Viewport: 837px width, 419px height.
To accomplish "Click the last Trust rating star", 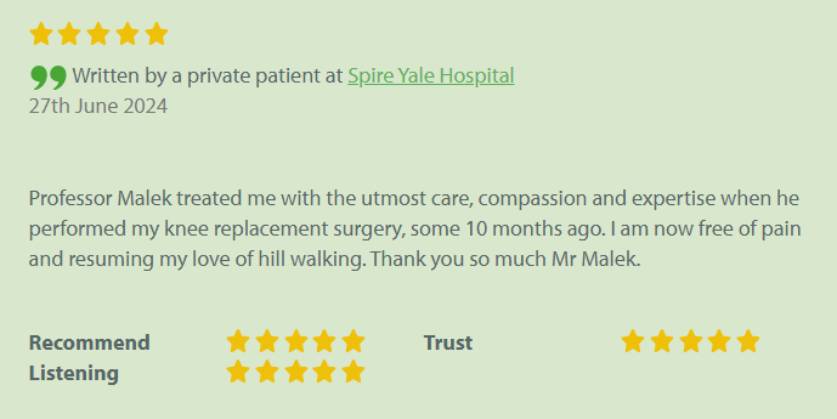I will pyautogui.click(x=748, y=342).
